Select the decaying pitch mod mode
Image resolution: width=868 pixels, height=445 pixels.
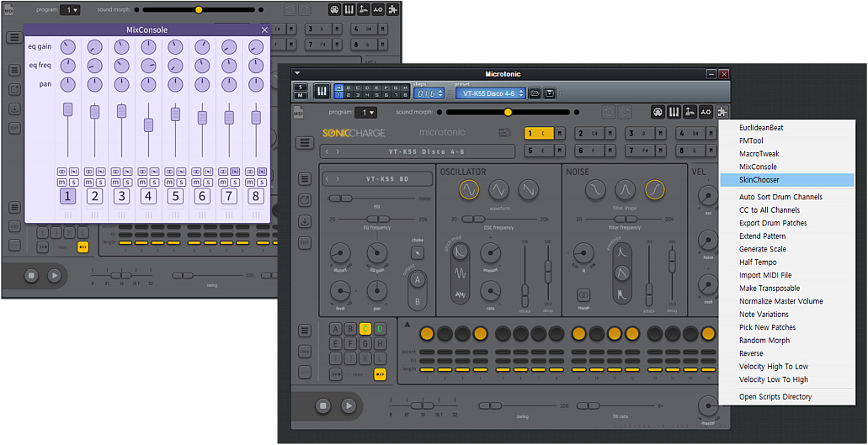click(x=461, y=252)
